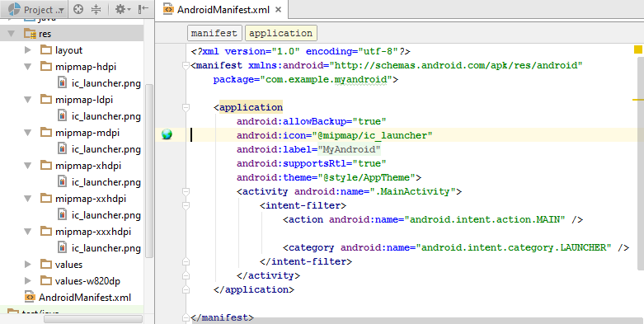Click the yellow inspection status indicator
This screenshot has width=644, height=324.
638,49
